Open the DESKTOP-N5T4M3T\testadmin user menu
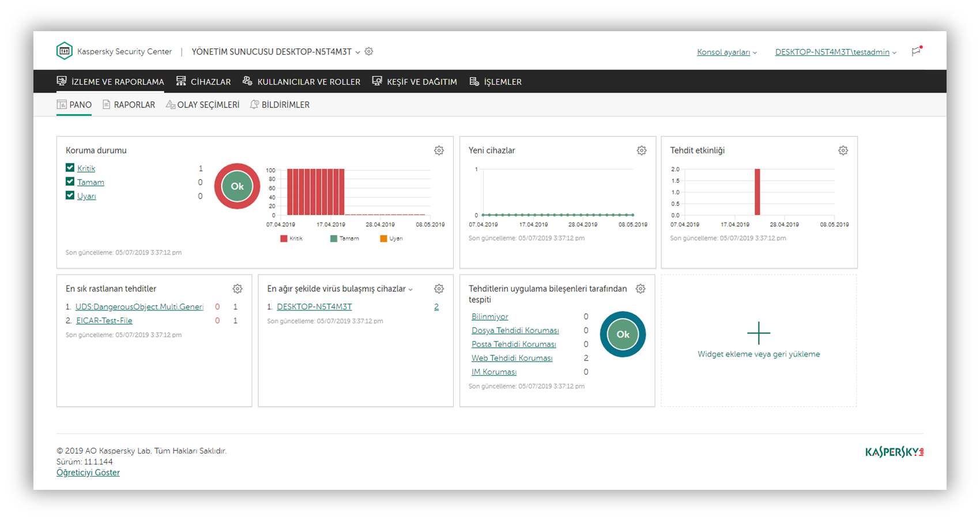 point(836,52)
